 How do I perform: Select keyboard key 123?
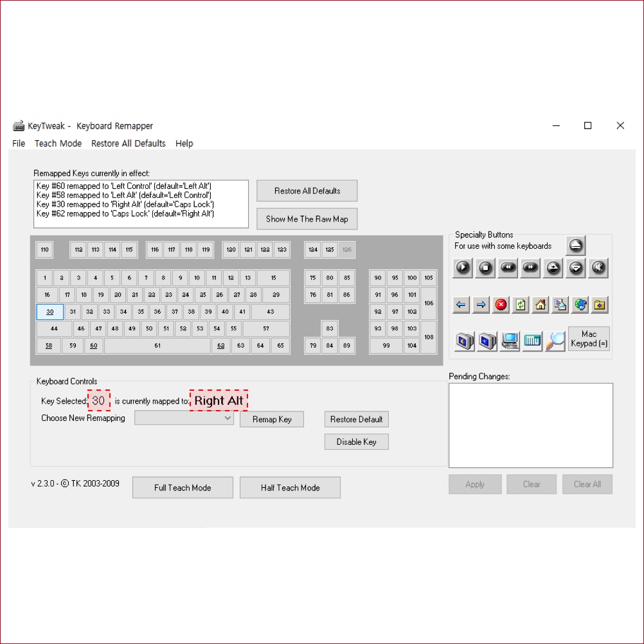282,249
